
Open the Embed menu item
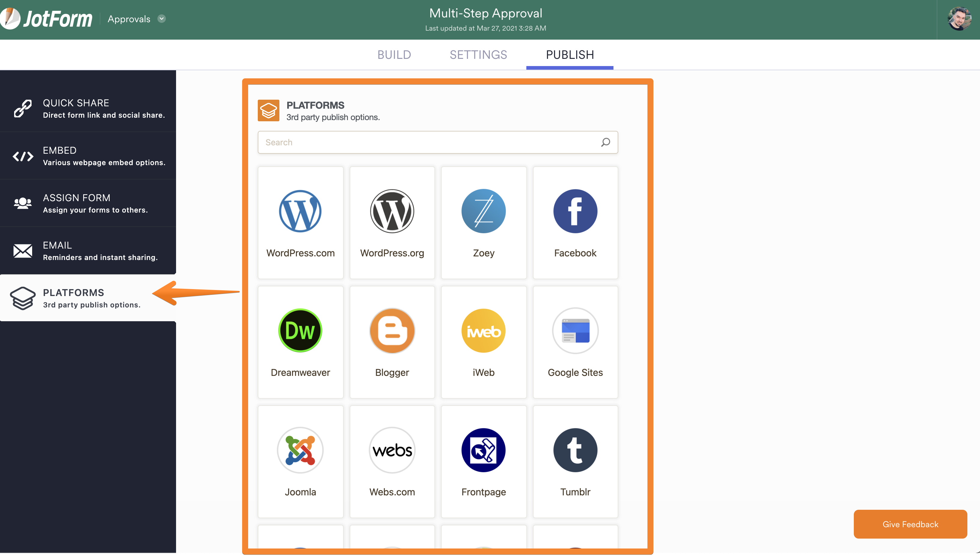[88, 156]
